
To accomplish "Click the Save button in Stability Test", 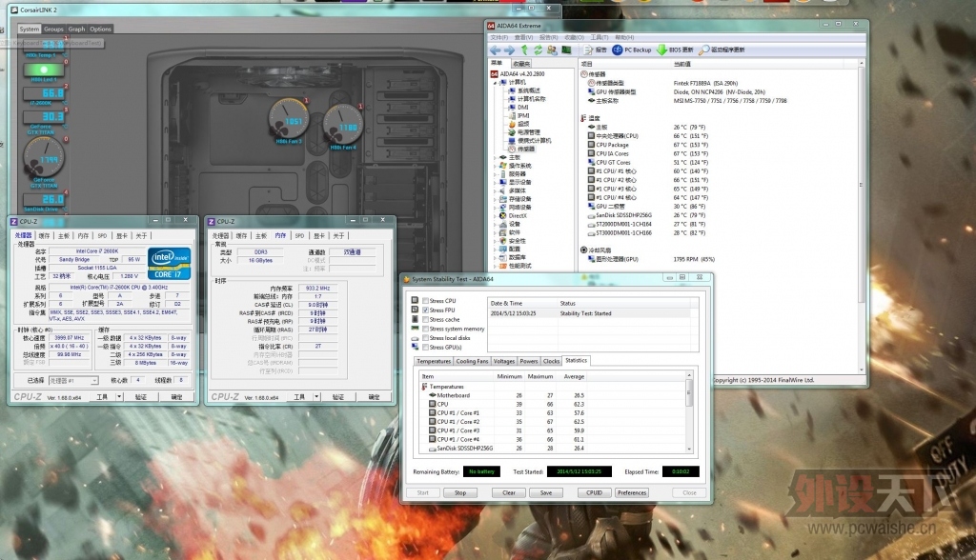I will click(546, 492).
